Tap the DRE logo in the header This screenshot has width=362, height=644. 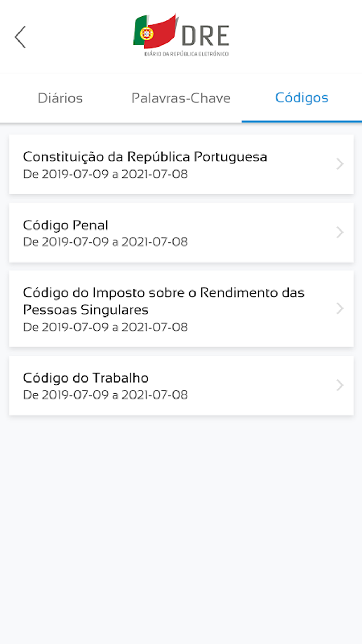pos(181,36)
